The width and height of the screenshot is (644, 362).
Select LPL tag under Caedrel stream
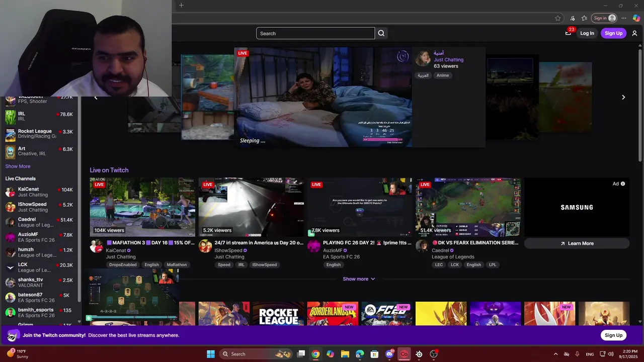pyautogui.click(x=493, y=264)
